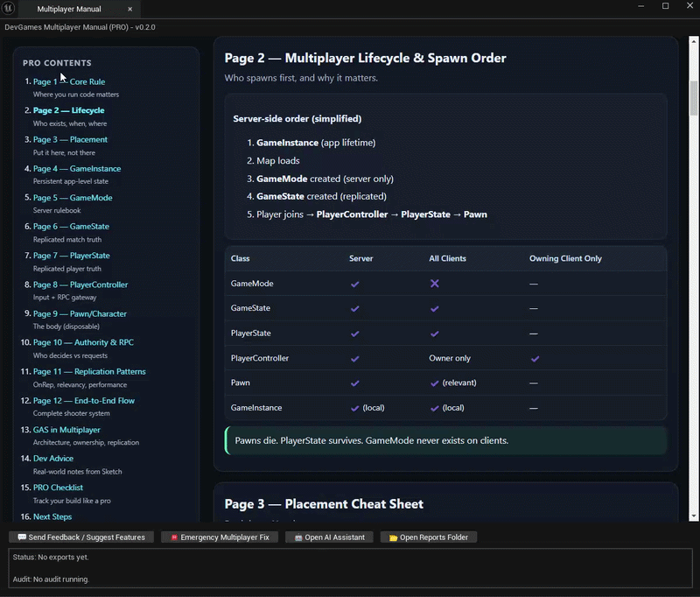Click Next Steps in the sidebar
The image size is (700, 597).
click(x=52, y=516)
